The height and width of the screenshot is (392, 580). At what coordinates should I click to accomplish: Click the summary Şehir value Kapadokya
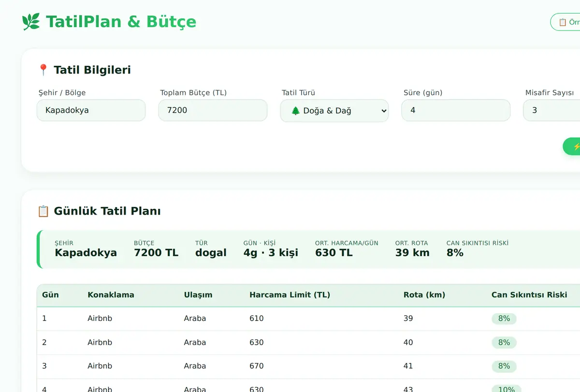coord(86,253)
